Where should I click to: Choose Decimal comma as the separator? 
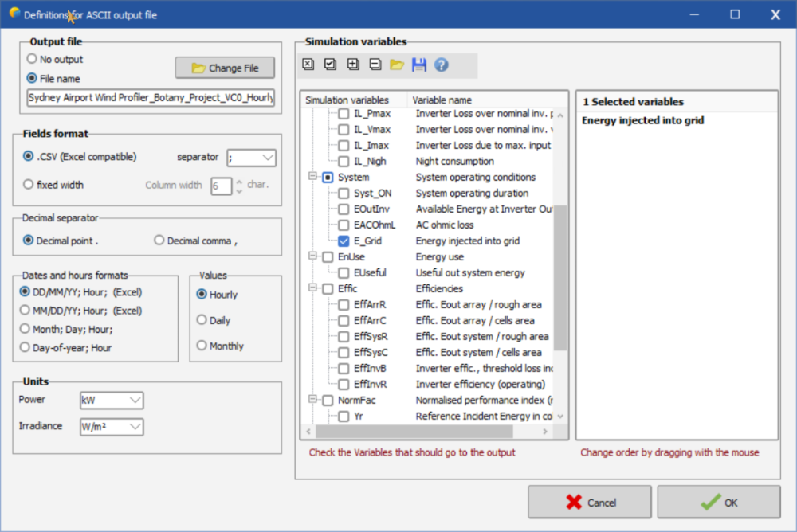pos(159,241)
